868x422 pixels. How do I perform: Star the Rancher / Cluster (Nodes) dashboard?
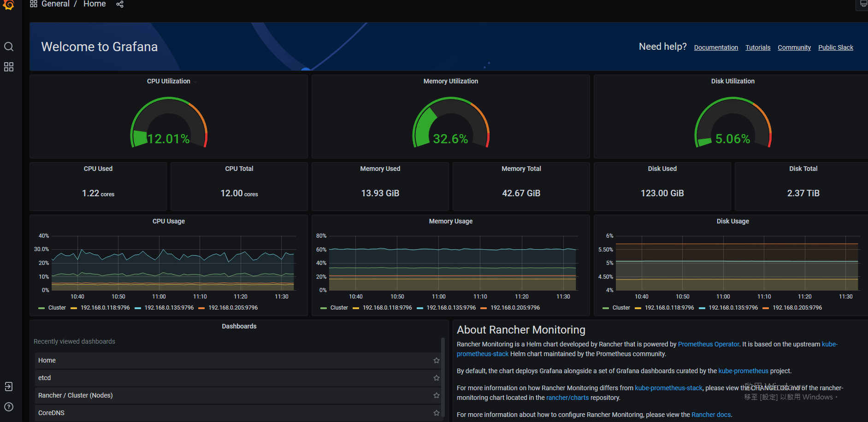click(x=437, y=395)
